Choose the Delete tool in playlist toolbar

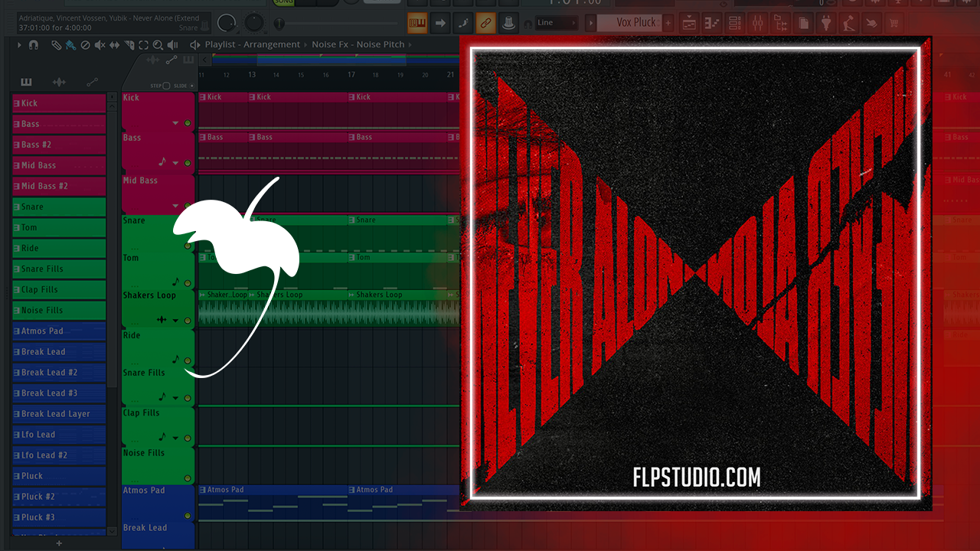pyautogui.click(x=85, y=45)
